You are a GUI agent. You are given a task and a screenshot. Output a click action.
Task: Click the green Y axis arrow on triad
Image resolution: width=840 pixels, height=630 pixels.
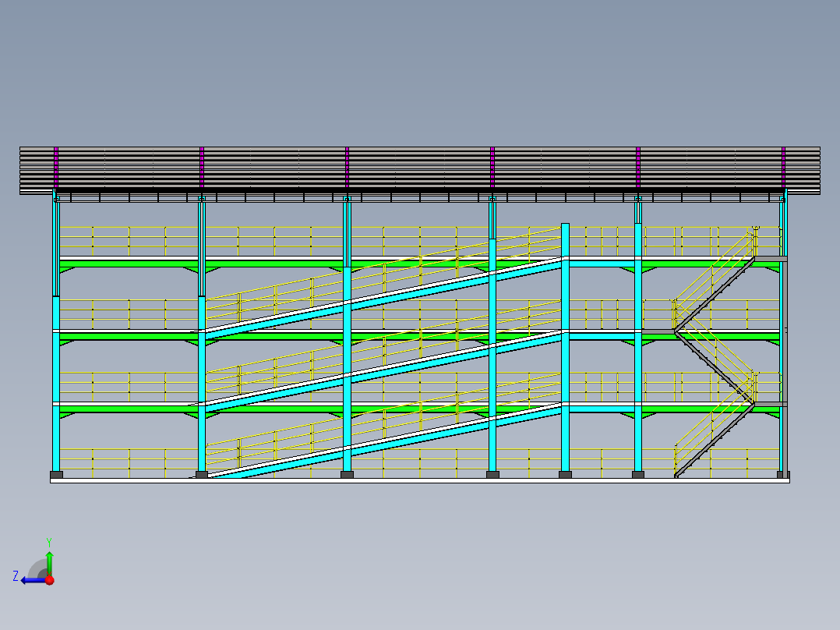click(49, 562)
